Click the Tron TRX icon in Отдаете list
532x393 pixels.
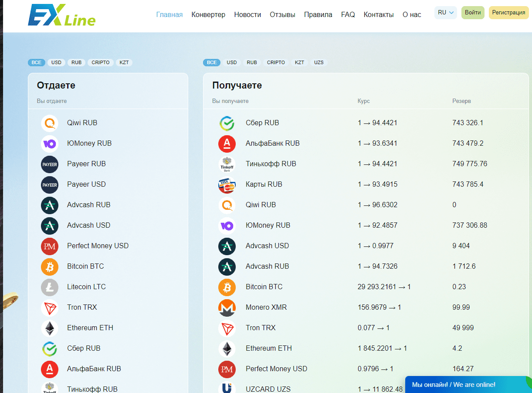click(x=50, y=308)
